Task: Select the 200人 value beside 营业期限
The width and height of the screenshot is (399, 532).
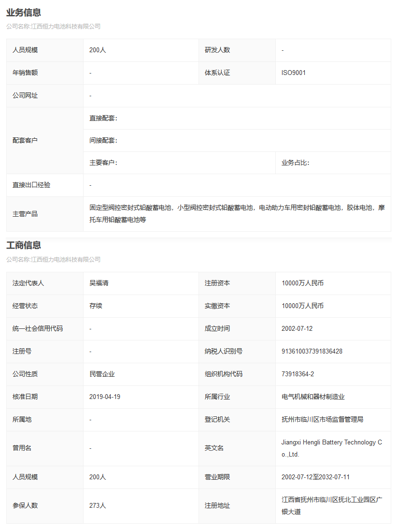Action: tap(98, 477)
